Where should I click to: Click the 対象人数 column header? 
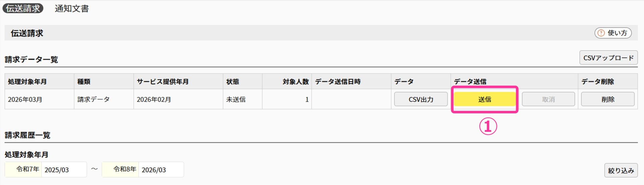click(295, 82)
